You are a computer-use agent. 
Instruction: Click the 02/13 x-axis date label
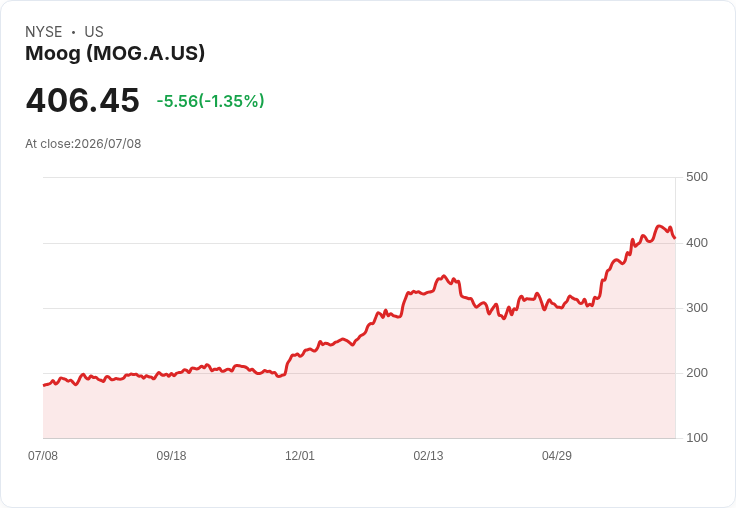[x=428, y=456]
